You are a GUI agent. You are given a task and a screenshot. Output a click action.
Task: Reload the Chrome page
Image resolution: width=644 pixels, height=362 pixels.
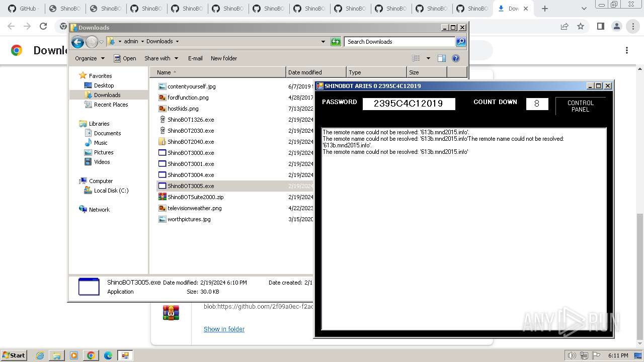tap(43, 26)
